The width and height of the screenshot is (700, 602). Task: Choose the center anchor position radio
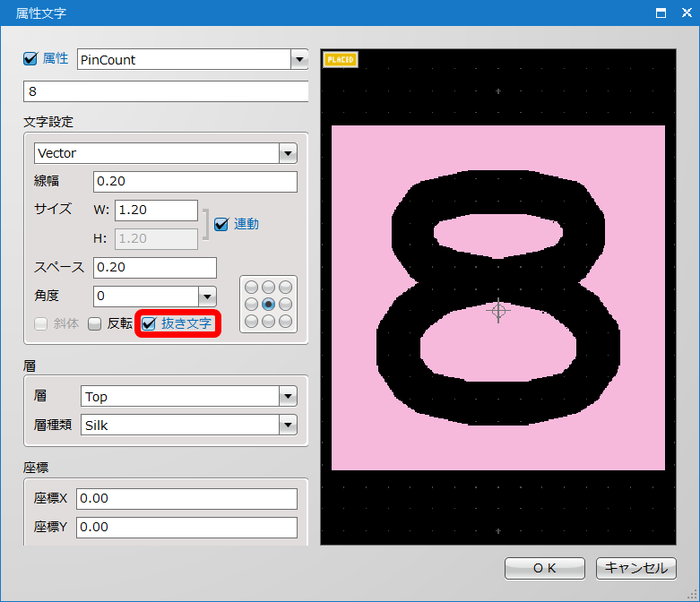pos(268,304)
